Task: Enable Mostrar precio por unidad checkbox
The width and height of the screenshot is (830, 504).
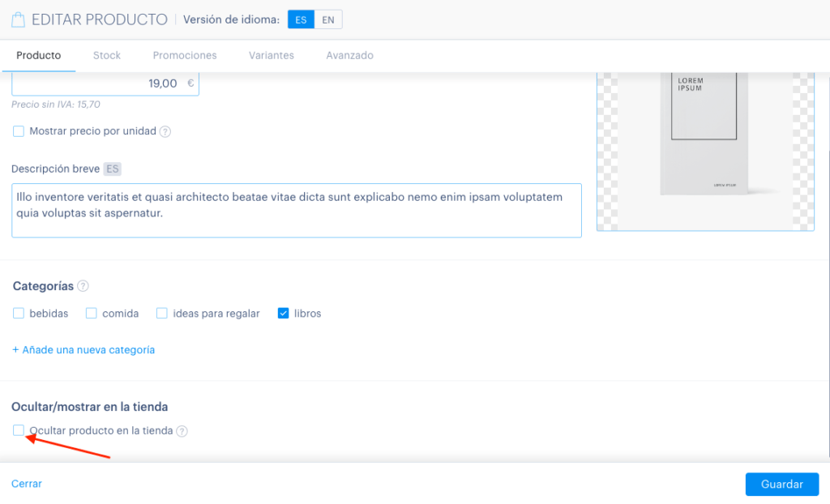Action: coord(19,130)
